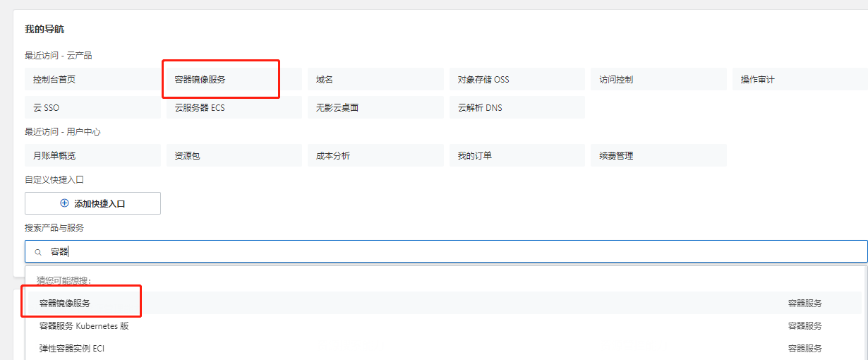The width and height of the screenshot is (868, 360).
Task: Open 续费管理 shortcut
Action: tap(658, 155)
